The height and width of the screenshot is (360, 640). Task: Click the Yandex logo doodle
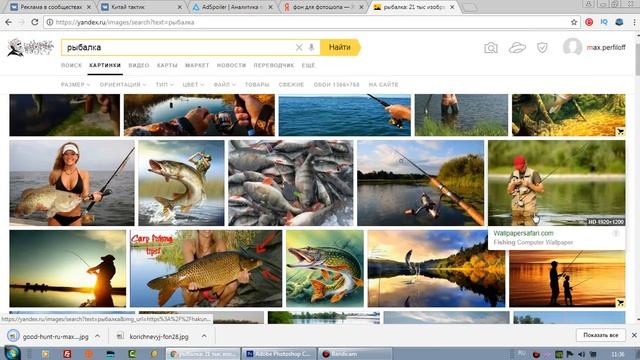30,47
